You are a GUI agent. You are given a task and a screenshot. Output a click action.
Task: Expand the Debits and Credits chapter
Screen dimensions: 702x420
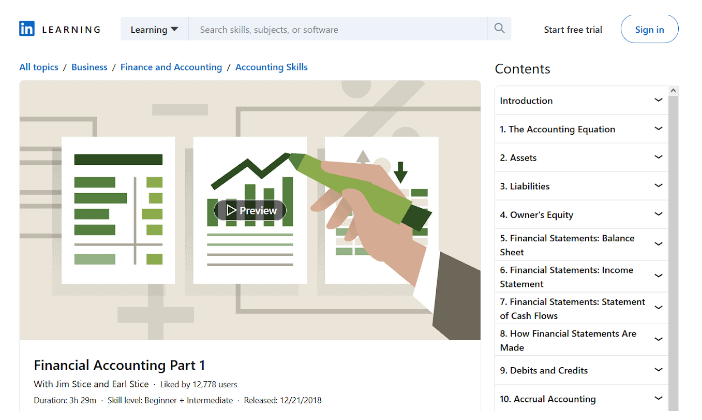point(658,370)
